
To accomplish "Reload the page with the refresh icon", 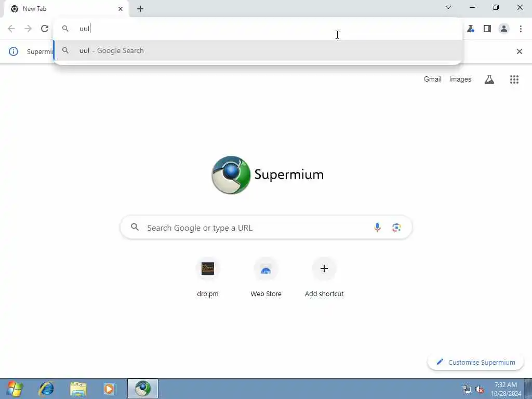I will coord(45,29).
